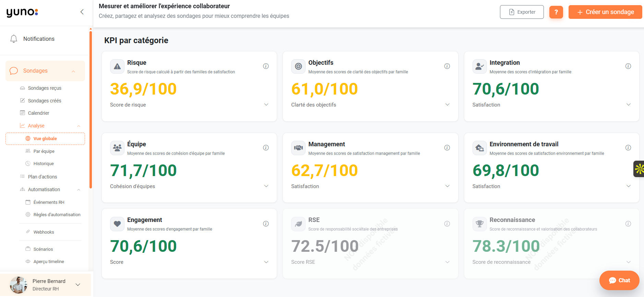The height and width of the screenshot is (297, 644).
Task: Open info tooltip for Objectifs card
Action: click(x=447, y=66)
